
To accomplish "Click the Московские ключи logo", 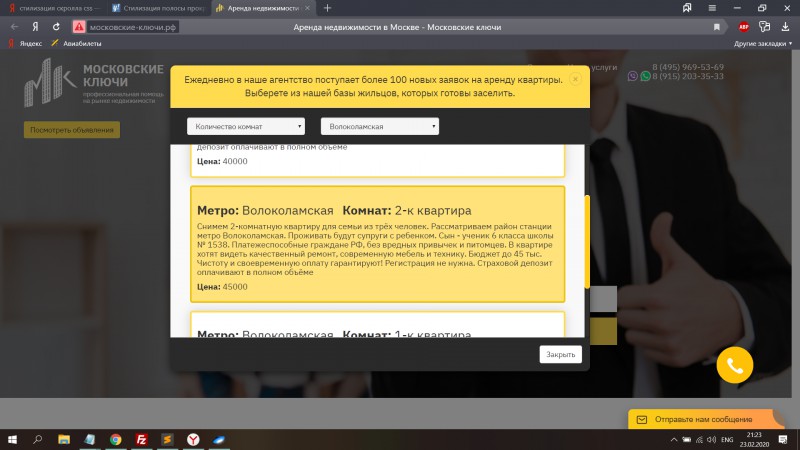I will point(94,82).
